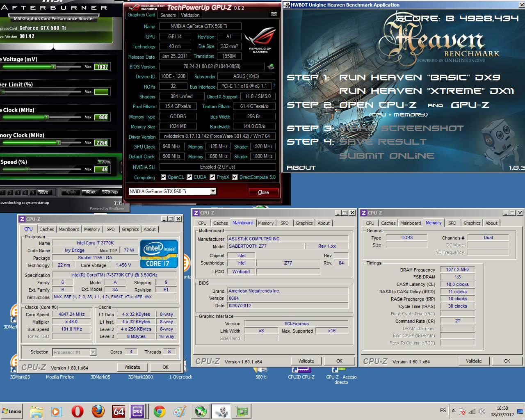Screen dimensions: 525x420
Task: Click OK in the Mainboard CPU-Z window
Action: coord(339,361)
